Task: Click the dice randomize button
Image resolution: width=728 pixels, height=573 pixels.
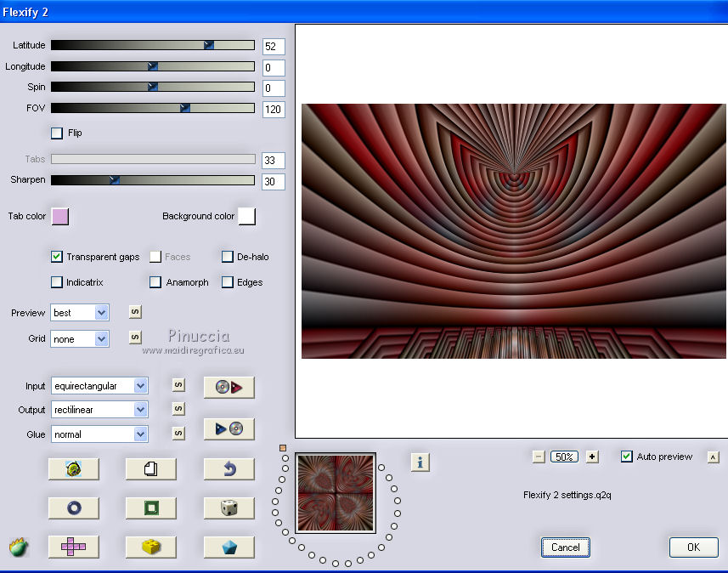Action: click(x=229, y=508)
